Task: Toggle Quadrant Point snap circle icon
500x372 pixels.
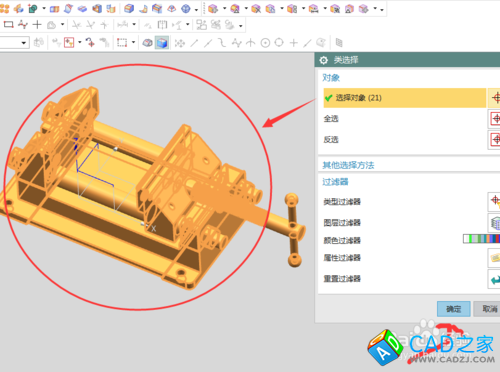Action: (x=279, y=43)
